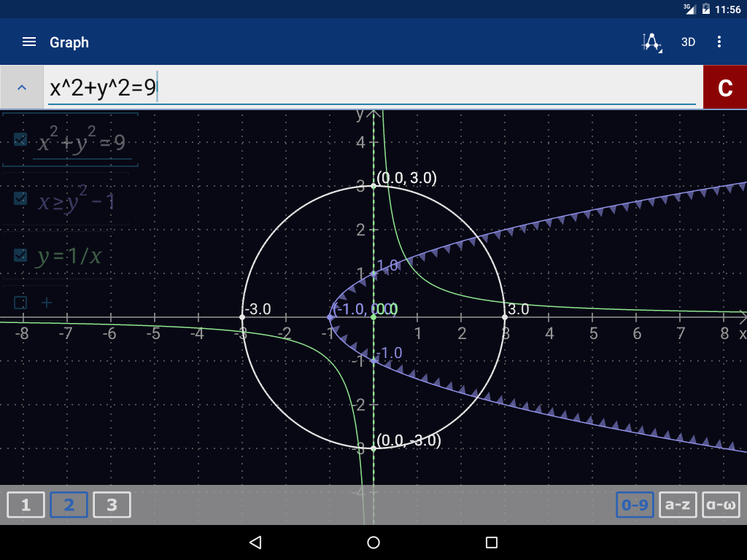Add a new equation with plus icon
Image resolution: width=747 pixels, height=560 pixels.
(x=46, y=302)
